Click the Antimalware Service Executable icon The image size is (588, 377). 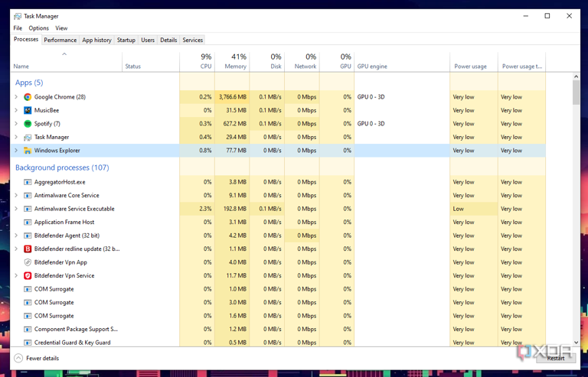pyautogui.click(x=28, y=209)
